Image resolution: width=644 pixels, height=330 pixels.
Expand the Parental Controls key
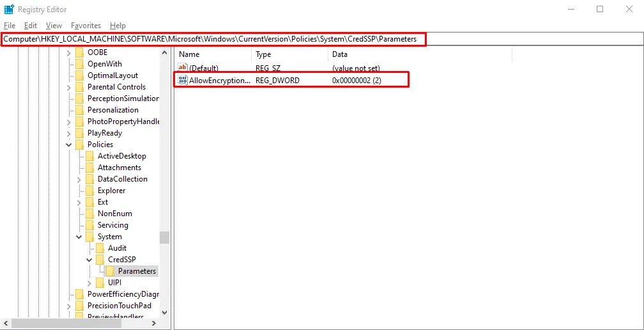[x=69, y=87]
